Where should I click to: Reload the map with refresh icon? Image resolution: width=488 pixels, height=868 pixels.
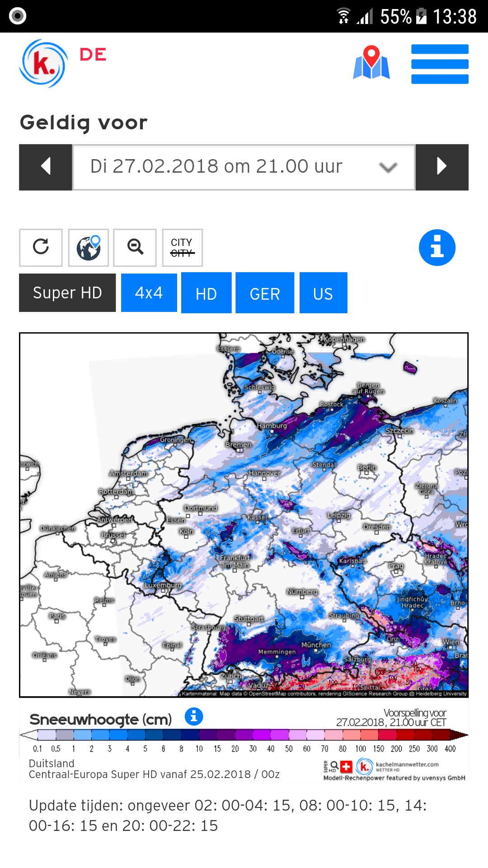click(x=41, y=247)
